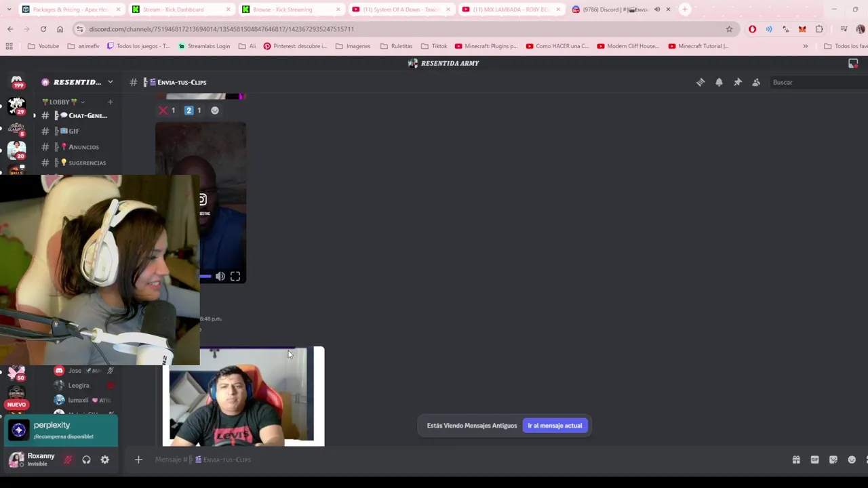Screen dimensions: 868x488
Task: Open the Streamlabs Login bookmark
Action: 203,46
